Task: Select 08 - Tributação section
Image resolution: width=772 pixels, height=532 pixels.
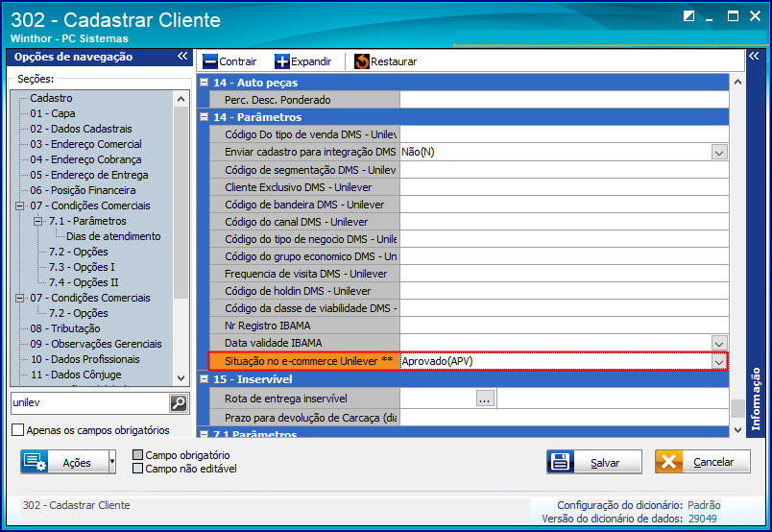Action: [65, 328]
